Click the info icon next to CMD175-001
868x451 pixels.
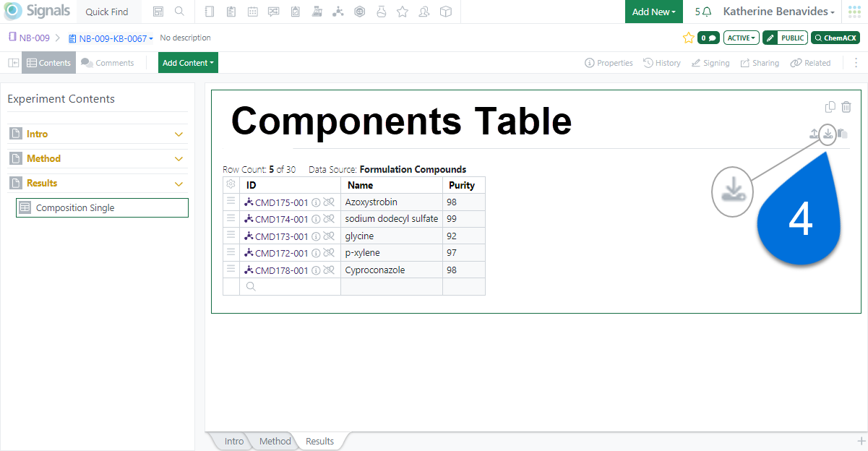click(316, 202)
